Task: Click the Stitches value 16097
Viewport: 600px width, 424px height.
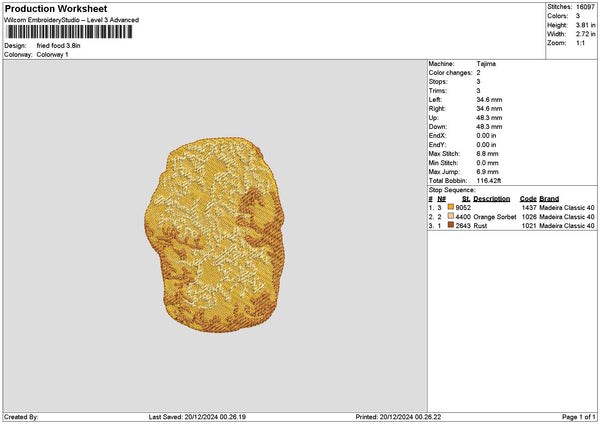Action: coord(585,7)
